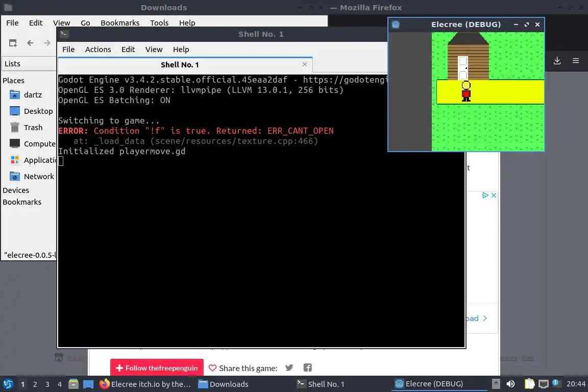588x392 pixels.
Task: Open View menu in Downloads file manager
Action: pos(61,23)
